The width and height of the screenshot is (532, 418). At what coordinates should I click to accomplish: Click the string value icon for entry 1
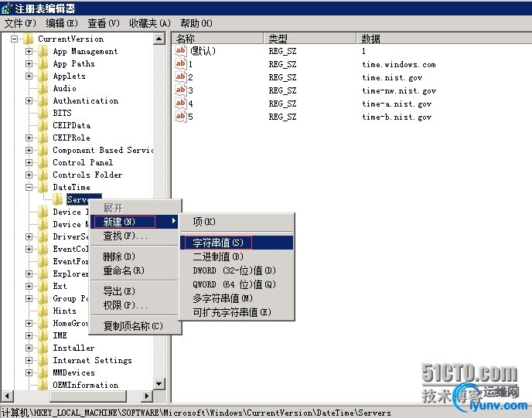point(180,63)
